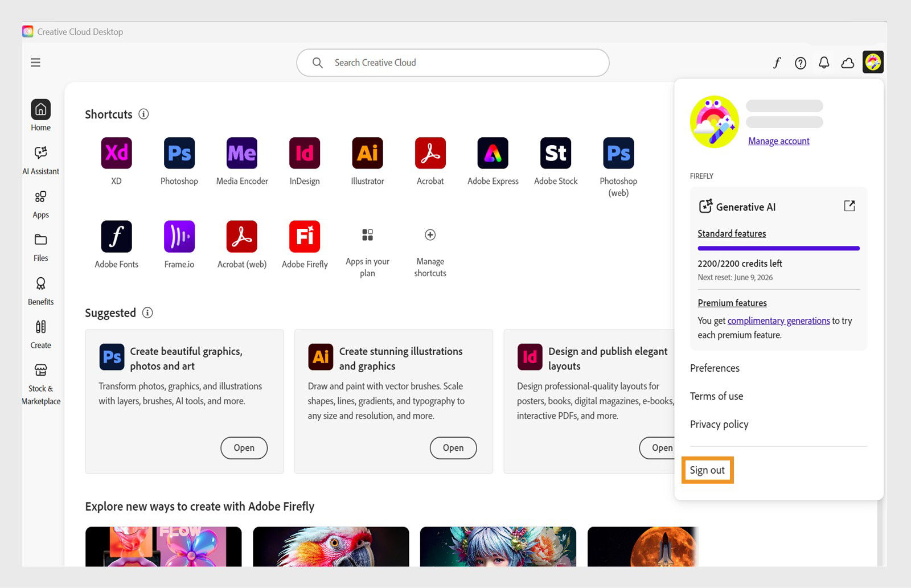This screenshot has width=911, height=588.
Task: Click "Explore new ways to create with Adobe Firefly" heading
Action: pos(200,507)
